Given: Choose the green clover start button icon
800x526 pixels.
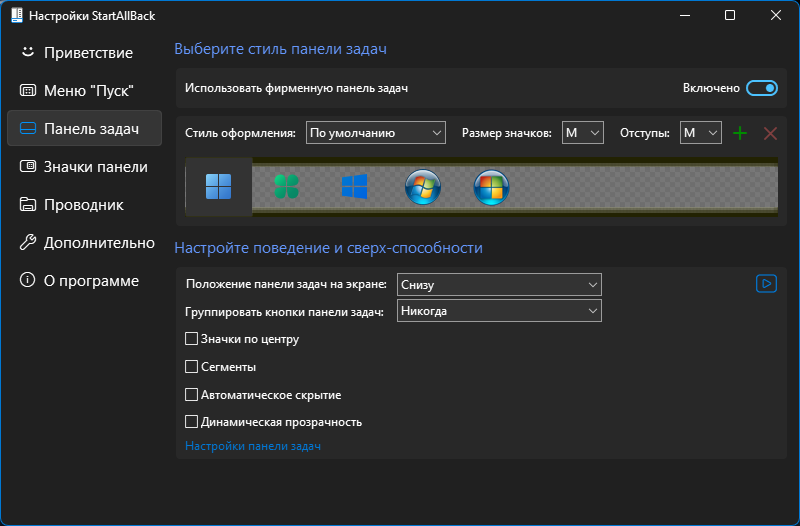Looking at the screenshot, I should (286, 187).
